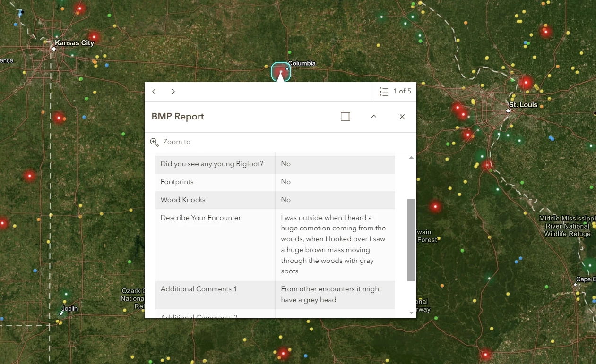
Task: Click the popup scrollbar down arrow
Action: [411, 313]
